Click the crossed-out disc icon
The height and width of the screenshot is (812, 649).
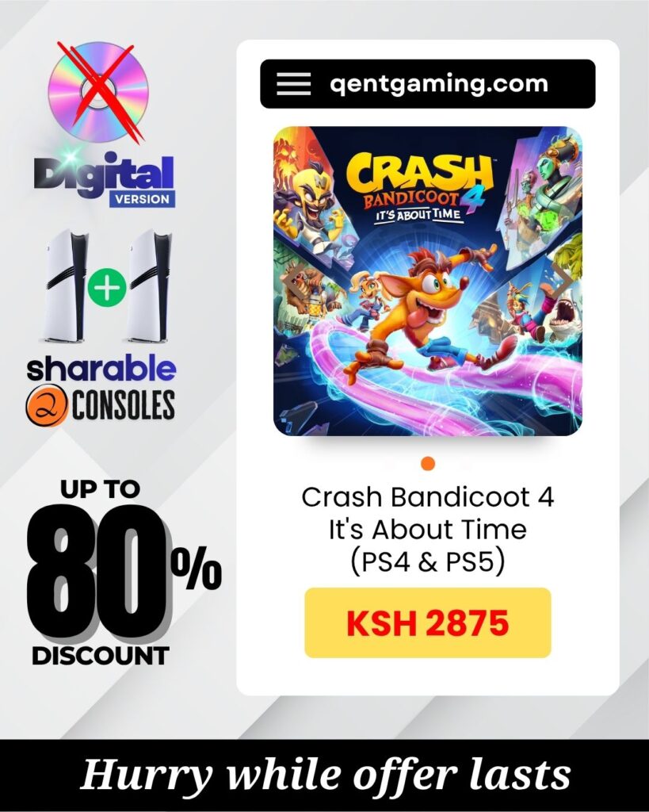tap(97, 92)
